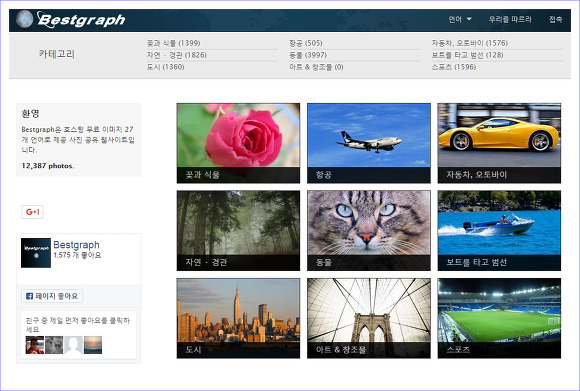Open the cat face animals thumbnail
The image size is (580, 391).
click(x=369, y=230)
